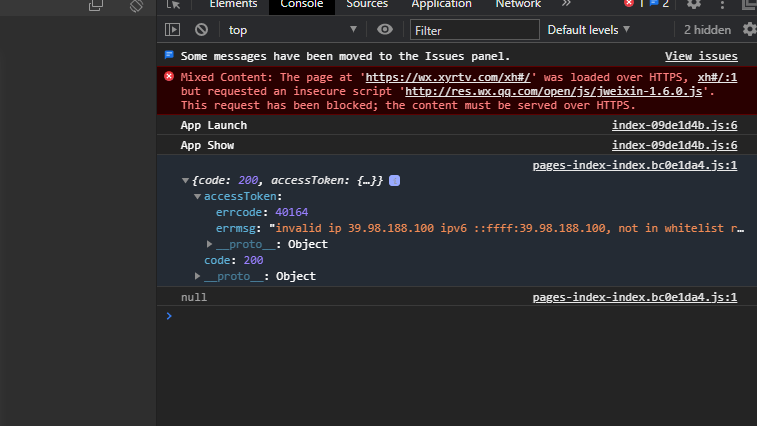Click the info icon beside the logged object

394,181
